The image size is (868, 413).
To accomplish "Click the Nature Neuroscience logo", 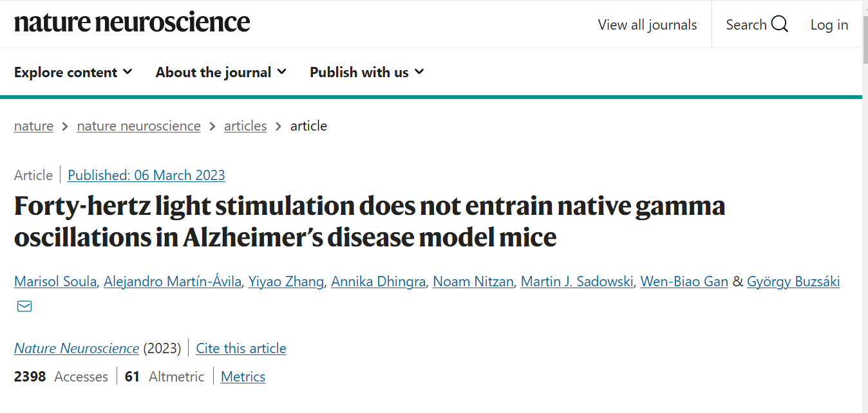I will coord(132,23).
